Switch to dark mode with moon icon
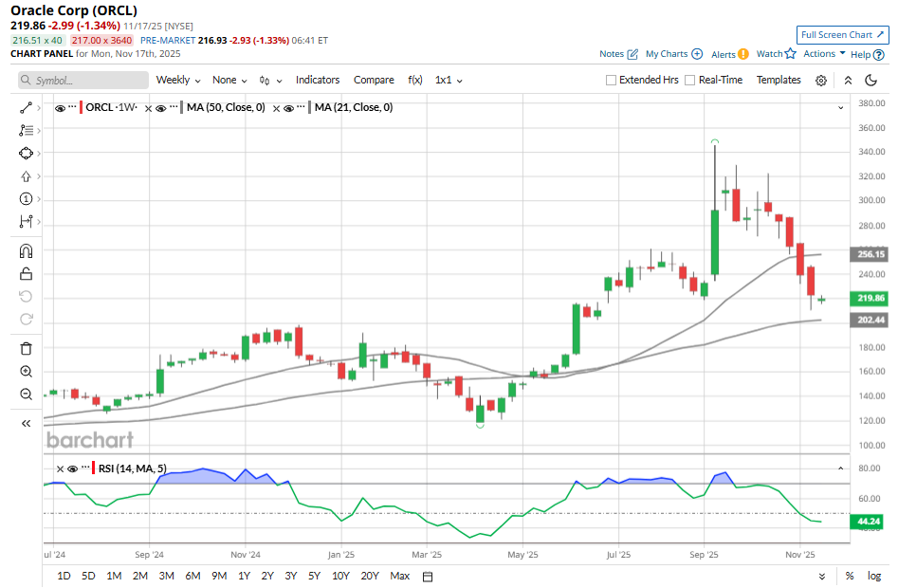 (x=871, y=81)
